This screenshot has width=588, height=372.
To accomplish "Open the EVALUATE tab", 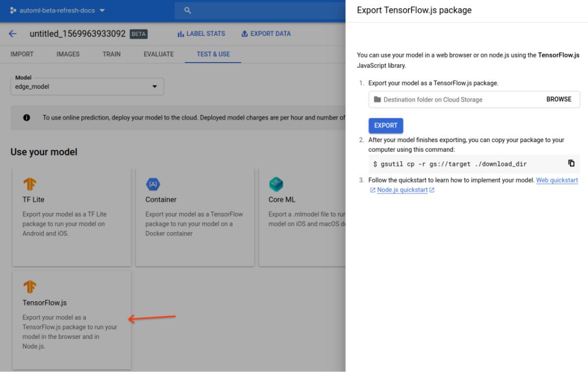I will [x=158, y=54].
